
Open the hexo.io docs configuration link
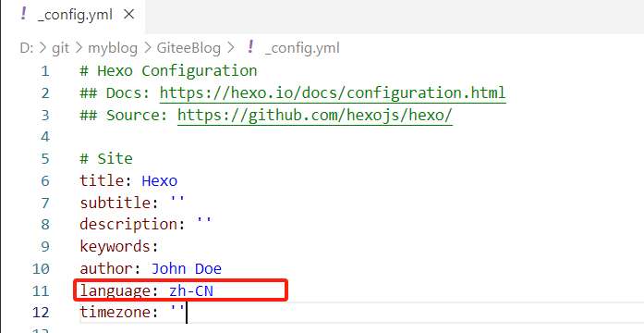(333, 92)
